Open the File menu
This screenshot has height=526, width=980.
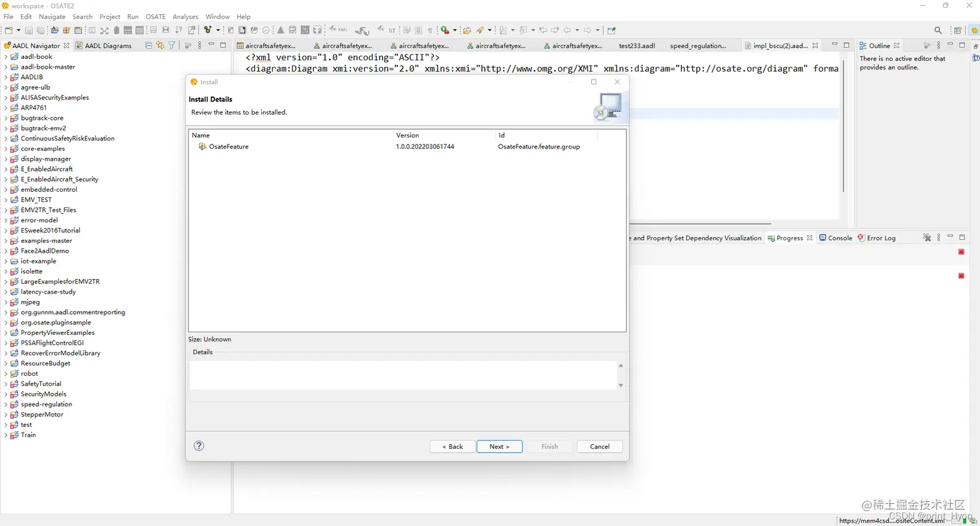pos(8,16)
